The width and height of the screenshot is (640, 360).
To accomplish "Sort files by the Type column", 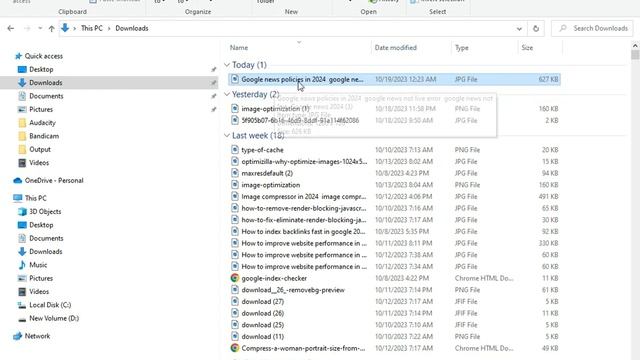I will pos(462,48).
